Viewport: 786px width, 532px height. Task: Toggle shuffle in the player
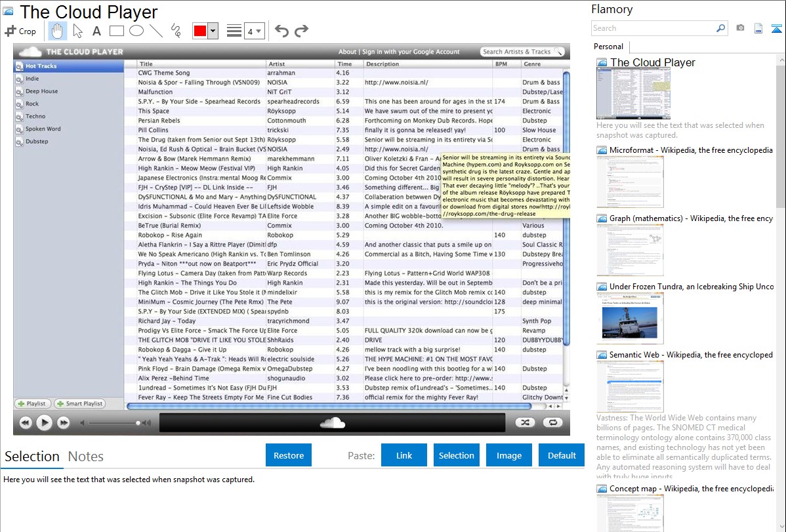[x=525, y=422]
